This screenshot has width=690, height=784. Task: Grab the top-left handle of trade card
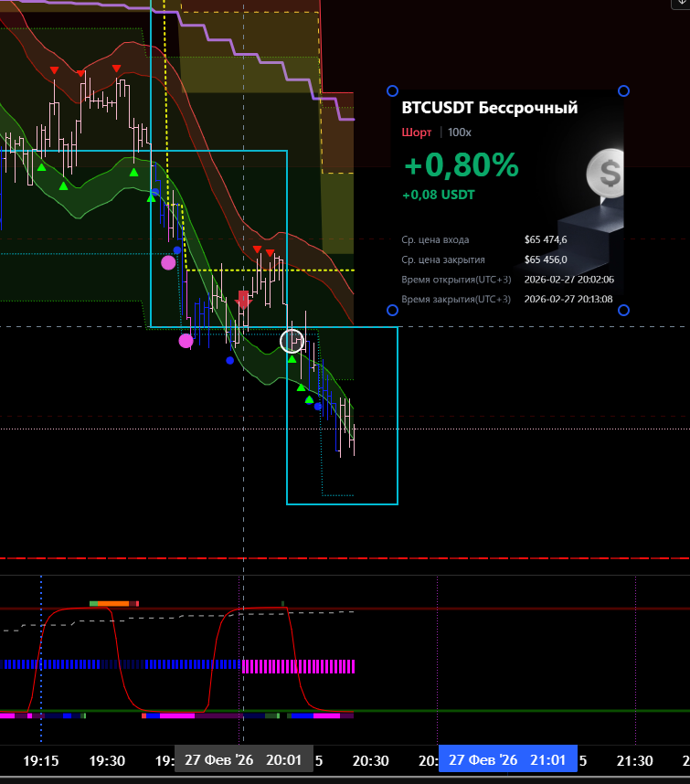coord(393,90)
